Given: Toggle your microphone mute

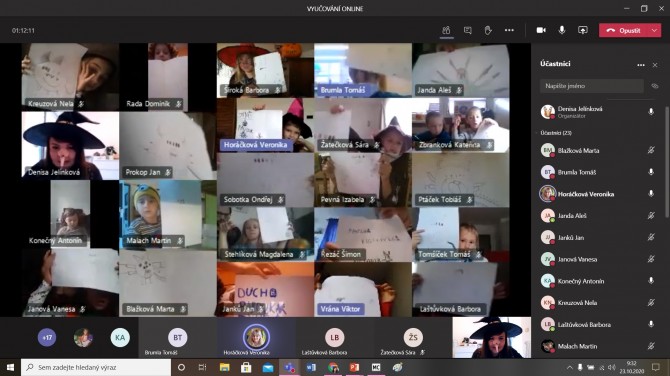Looking at the screenshot, I should (x=561, y=30).
